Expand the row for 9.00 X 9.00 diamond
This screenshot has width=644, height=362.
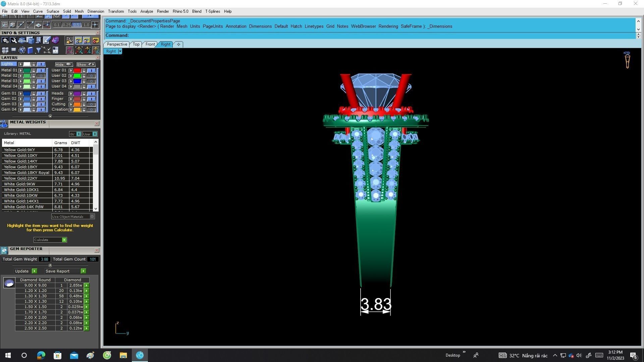[x=87, y=286]
